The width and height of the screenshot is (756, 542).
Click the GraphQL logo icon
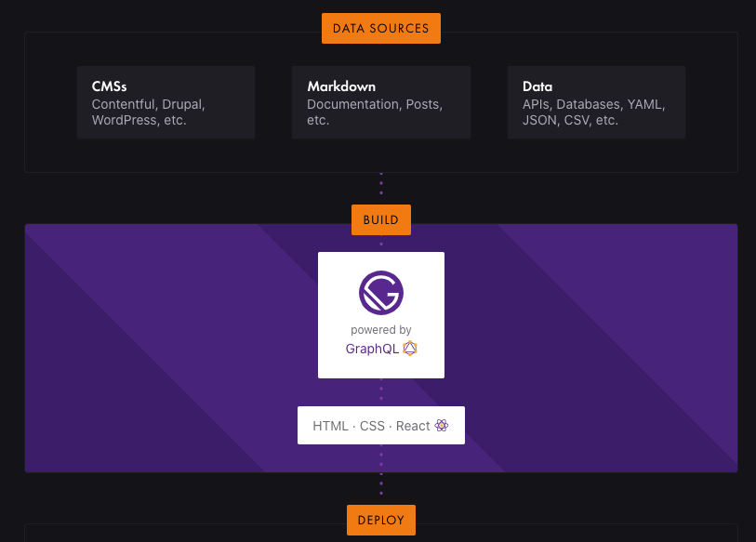click(x=410, y=348)
